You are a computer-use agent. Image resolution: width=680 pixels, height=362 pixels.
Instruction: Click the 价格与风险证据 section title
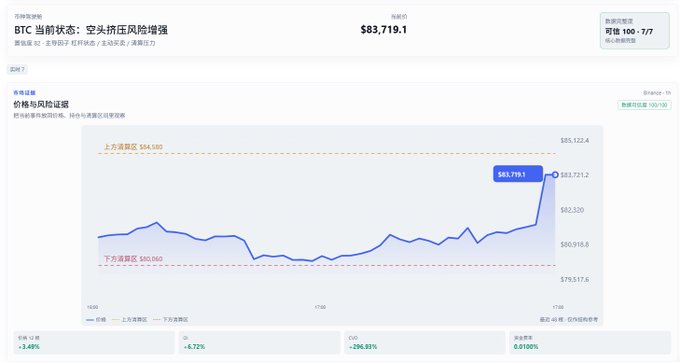41,104
